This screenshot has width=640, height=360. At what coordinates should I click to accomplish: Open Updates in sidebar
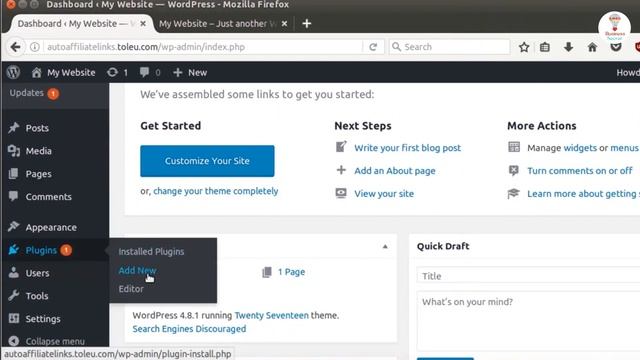(34, 93)
